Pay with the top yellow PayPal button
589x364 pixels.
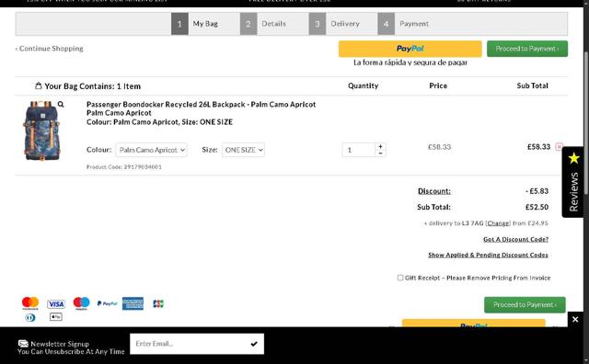point(410,49)
